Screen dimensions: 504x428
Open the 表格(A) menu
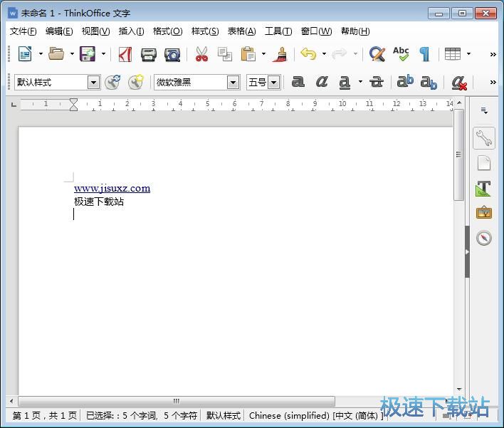pos(241,31)
